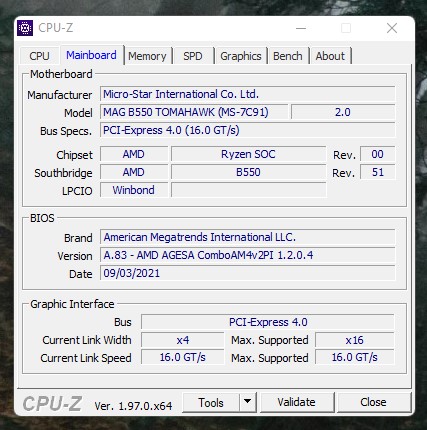This screenshot has width=427, height=430.
Task: Minimize the CPU-Z window
Action: [301, 28]
